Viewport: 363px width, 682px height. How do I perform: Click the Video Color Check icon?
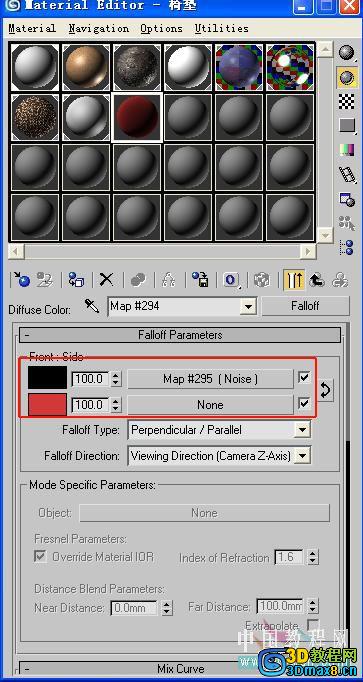[x=346, y=150]
